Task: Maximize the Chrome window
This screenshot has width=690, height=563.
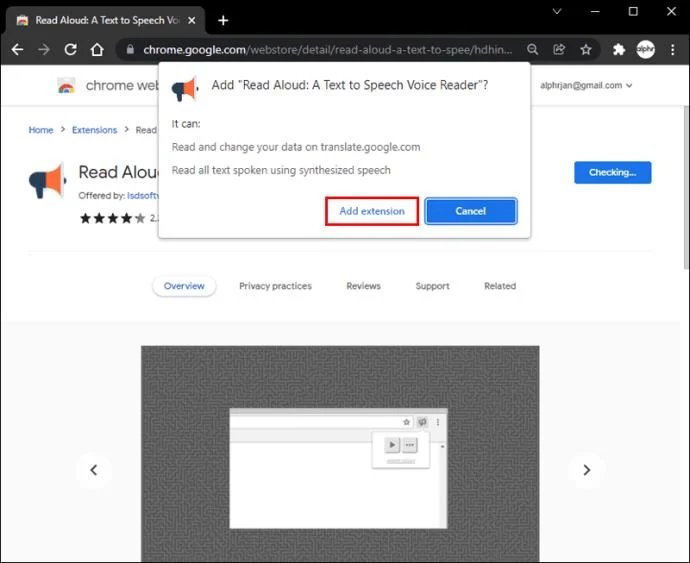Action: (633, 11)
